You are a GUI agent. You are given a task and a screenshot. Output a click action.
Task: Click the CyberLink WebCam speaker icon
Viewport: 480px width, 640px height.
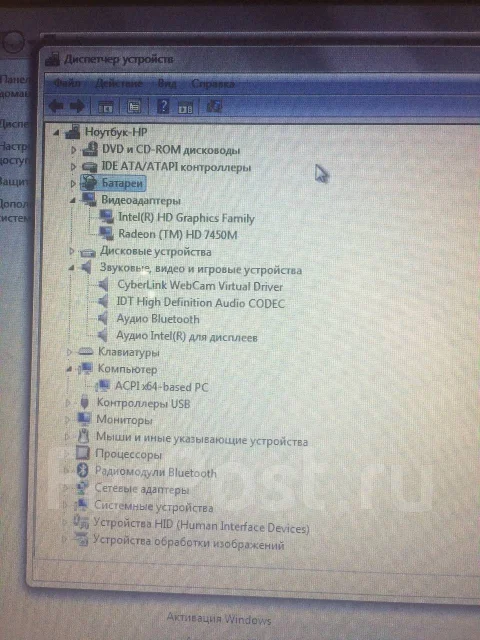102,284
